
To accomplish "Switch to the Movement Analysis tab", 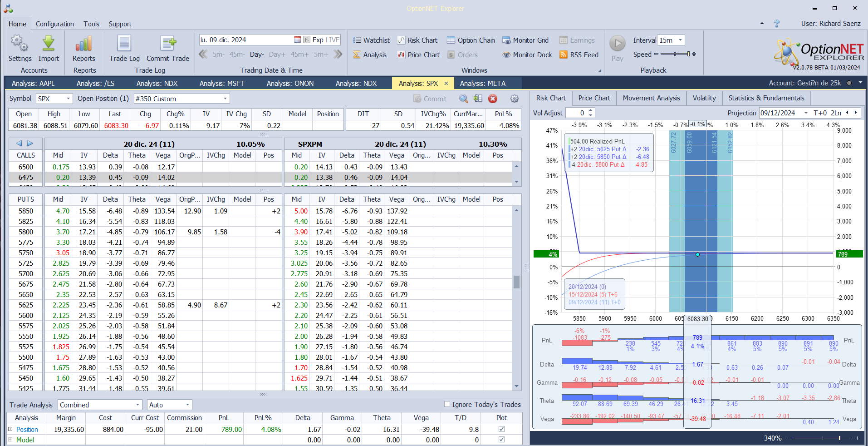I will point(652,98).
